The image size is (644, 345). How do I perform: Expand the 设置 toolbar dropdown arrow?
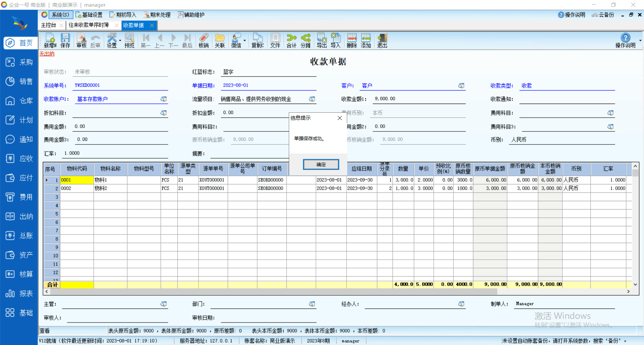point(120,41)
